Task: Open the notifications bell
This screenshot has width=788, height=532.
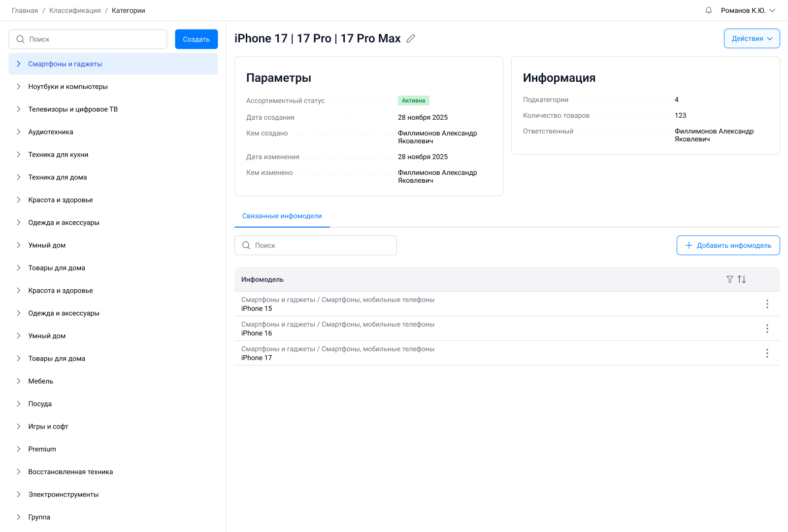Action: tap(709, 10)
